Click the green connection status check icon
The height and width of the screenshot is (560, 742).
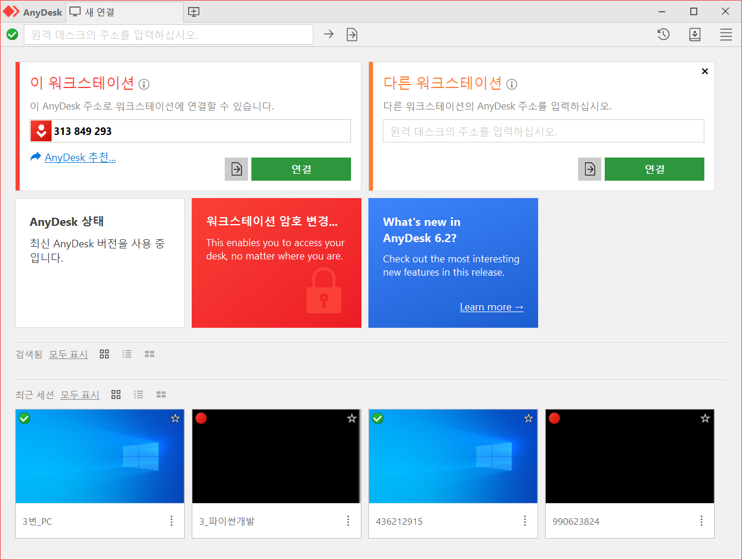pyautogui.click(x=12, y=35)
